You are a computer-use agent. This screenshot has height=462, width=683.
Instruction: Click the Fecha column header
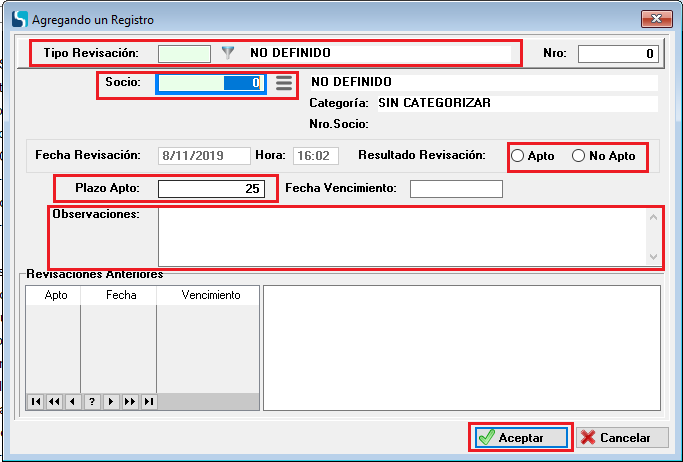click(118, 295)
